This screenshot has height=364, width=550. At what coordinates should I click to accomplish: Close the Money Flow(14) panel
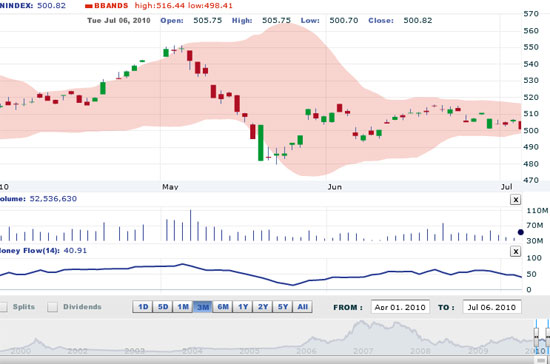pyautogui.click(x=515, y=251)
